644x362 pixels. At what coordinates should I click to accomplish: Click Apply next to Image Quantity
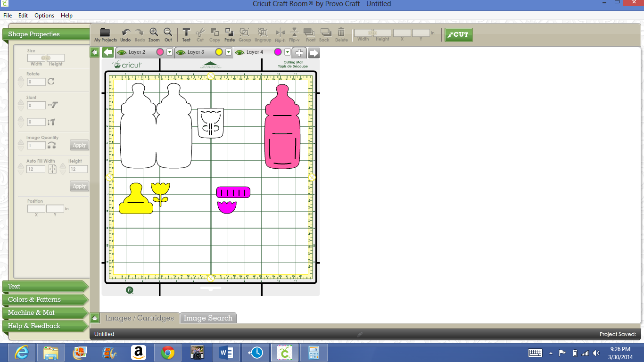point(79,145)
